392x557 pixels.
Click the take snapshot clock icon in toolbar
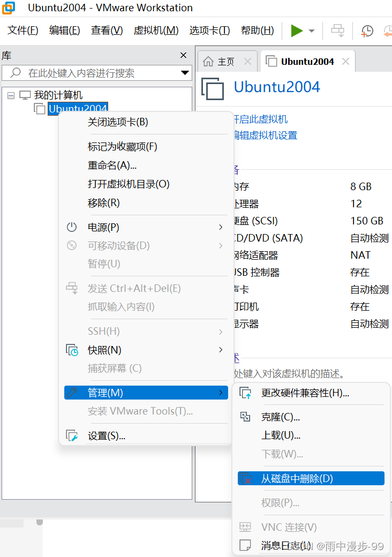[x=367, y=31]
